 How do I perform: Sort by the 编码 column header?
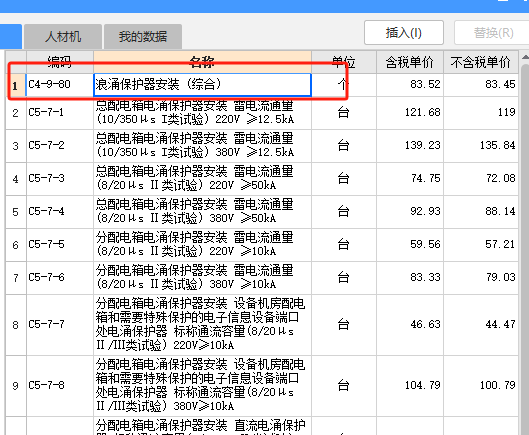tap(60, 62)
